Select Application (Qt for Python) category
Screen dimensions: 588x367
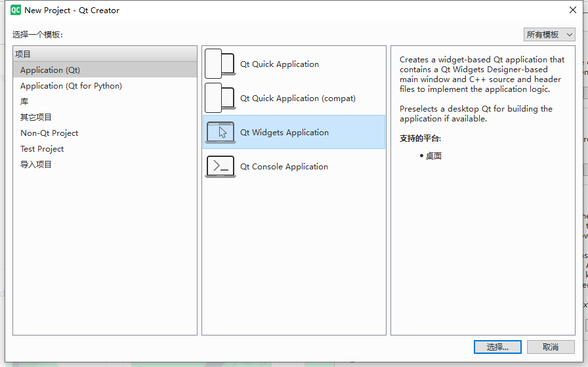tap(105, 85)
